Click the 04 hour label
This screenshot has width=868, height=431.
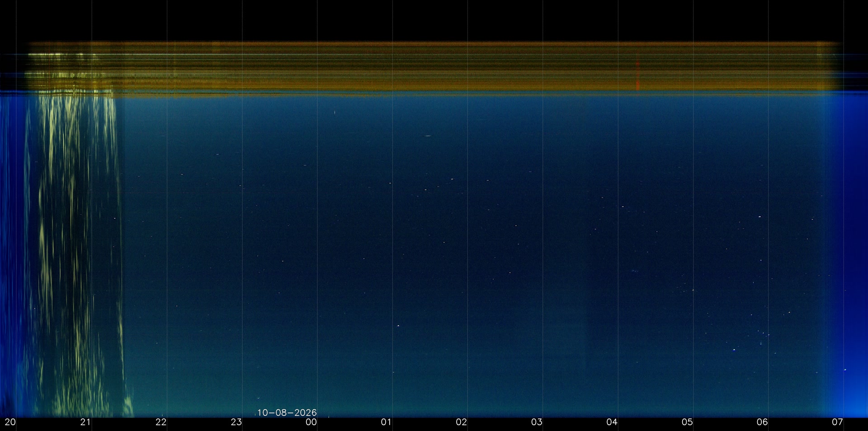pos(612,422)
